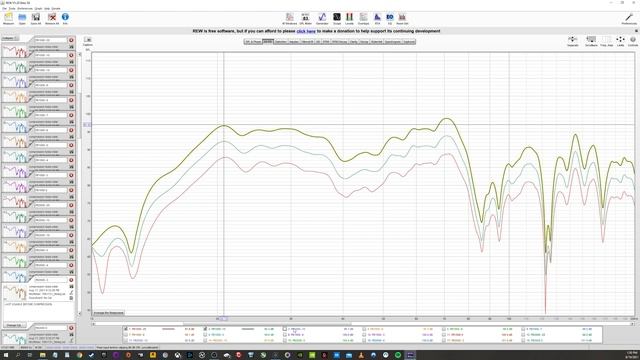Toggle legend checkbox for trace 18
Viewport: 640px width, 360px height.
pyautogui.click(x=523, y=340)
